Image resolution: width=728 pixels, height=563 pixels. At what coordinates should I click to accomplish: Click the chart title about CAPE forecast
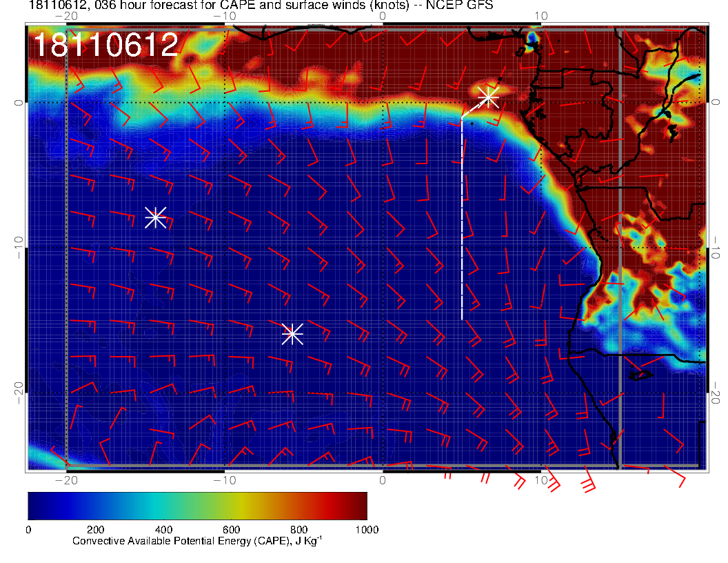[261, 6]
